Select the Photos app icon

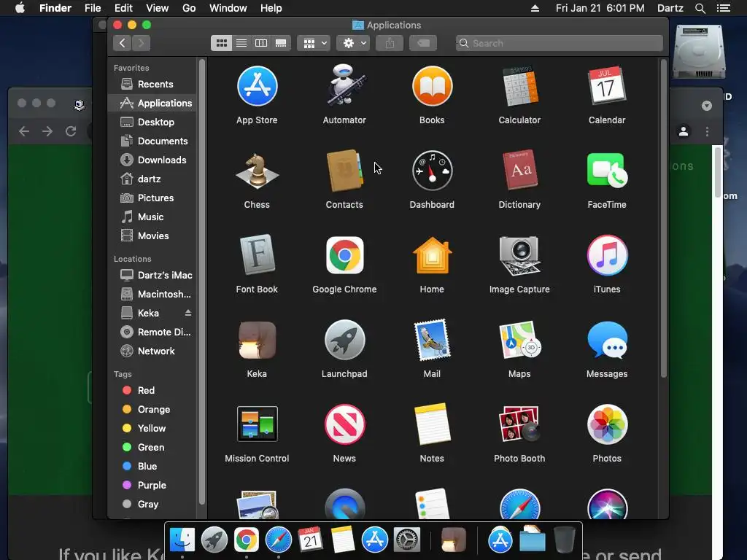click(x=607, y=424)
